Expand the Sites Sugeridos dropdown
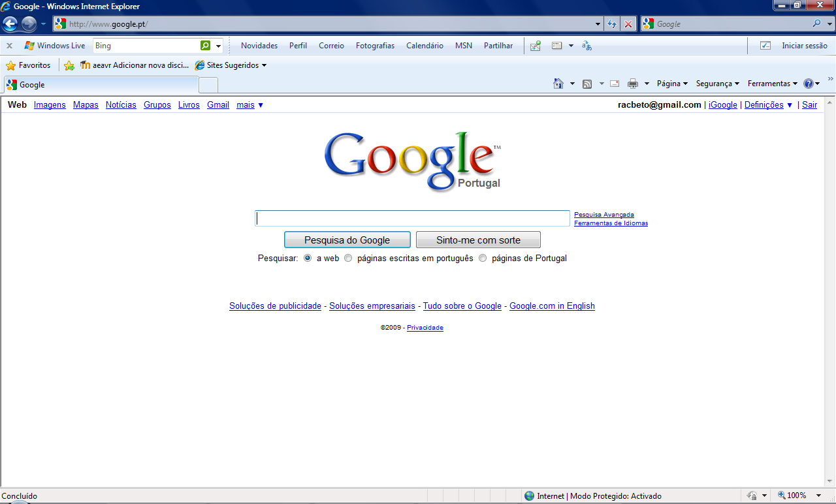Viewport: 836px width, 504px height. 264,65
